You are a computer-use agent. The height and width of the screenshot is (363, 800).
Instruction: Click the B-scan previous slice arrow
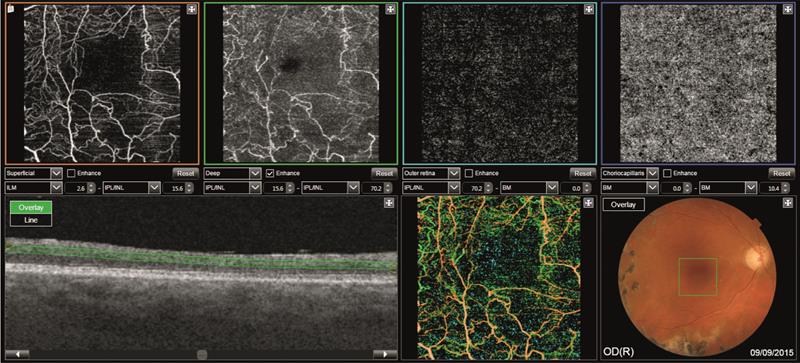tap(17, 354)
